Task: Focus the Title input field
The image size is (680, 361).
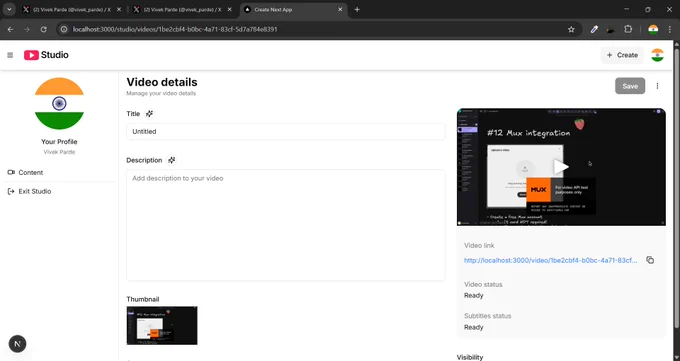Action: click(286, 131)
